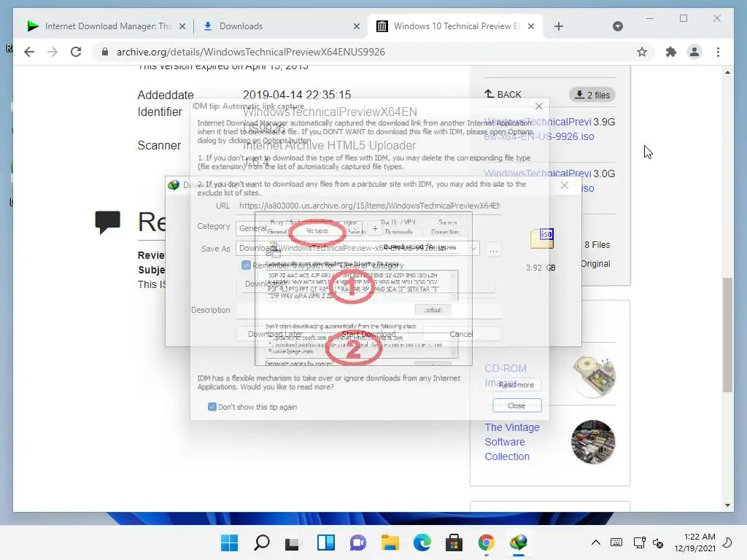Show hidden tray icons chevron

point(595,542)
